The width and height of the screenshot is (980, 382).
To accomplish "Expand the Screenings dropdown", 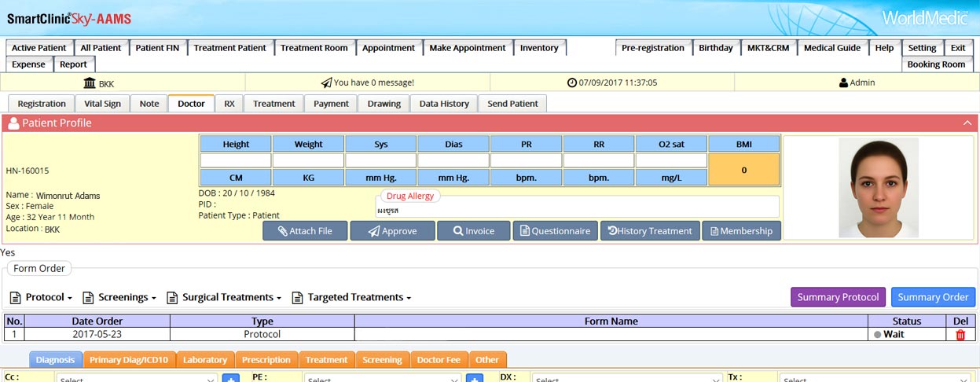I will [120, 298].
